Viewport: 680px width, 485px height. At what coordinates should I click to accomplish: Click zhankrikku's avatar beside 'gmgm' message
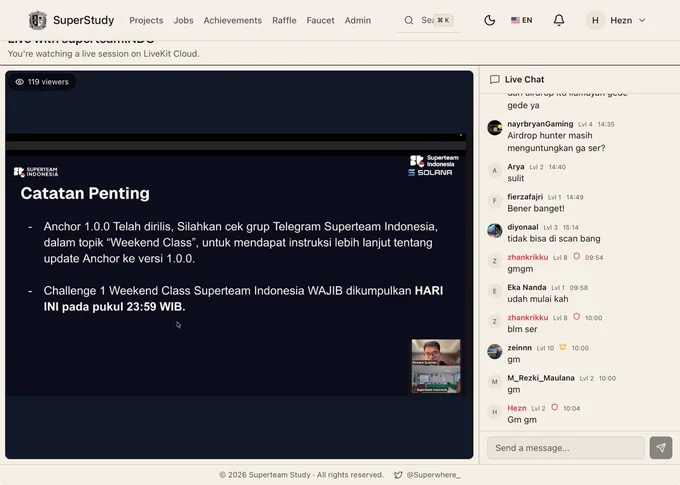coord(494,261)
